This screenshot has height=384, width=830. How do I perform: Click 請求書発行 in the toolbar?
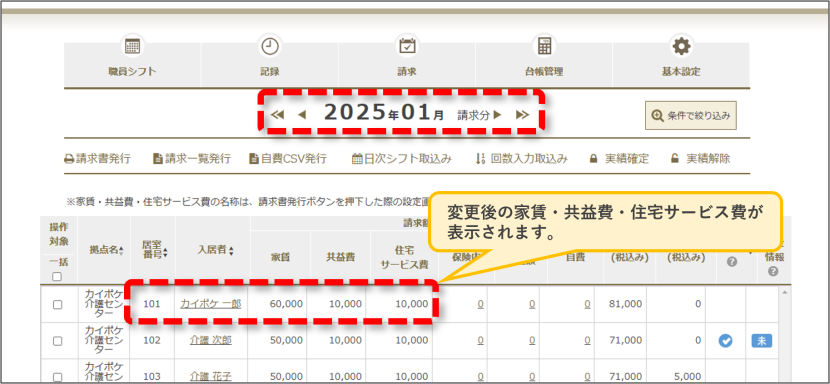pyautogui.click(x=97, y=158)
